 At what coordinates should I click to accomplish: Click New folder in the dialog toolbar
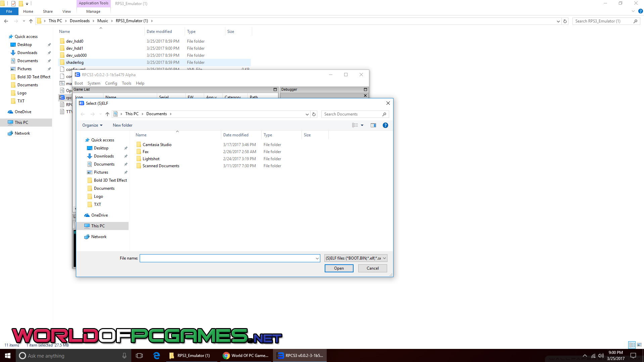click(123, 125)
